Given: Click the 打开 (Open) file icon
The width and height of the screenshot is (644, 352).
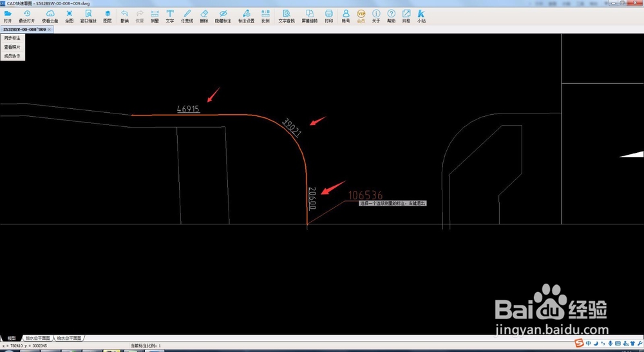Looking at the screenshot, I should 8,17.
